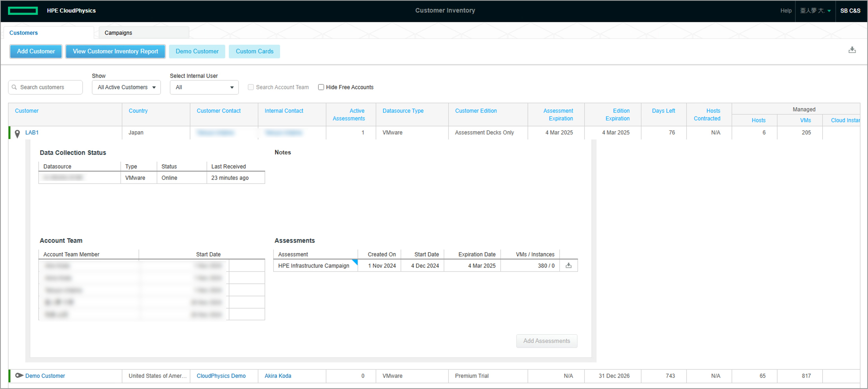Open the Demo Customer row link
Viewport: 868px width, 389px height.
[x=45, y=376]
